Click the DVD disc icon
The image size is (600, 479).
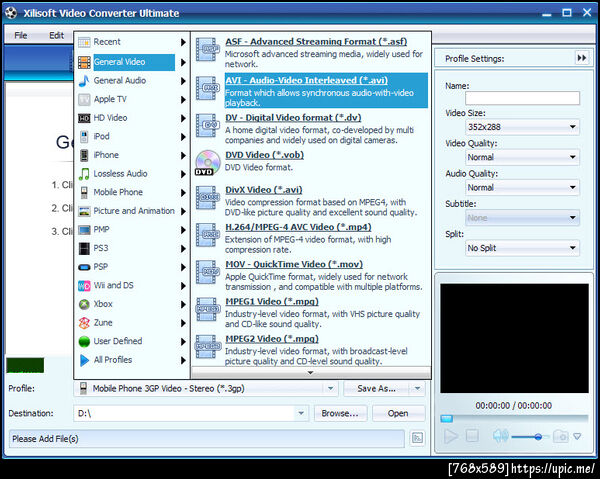[208, 163]
